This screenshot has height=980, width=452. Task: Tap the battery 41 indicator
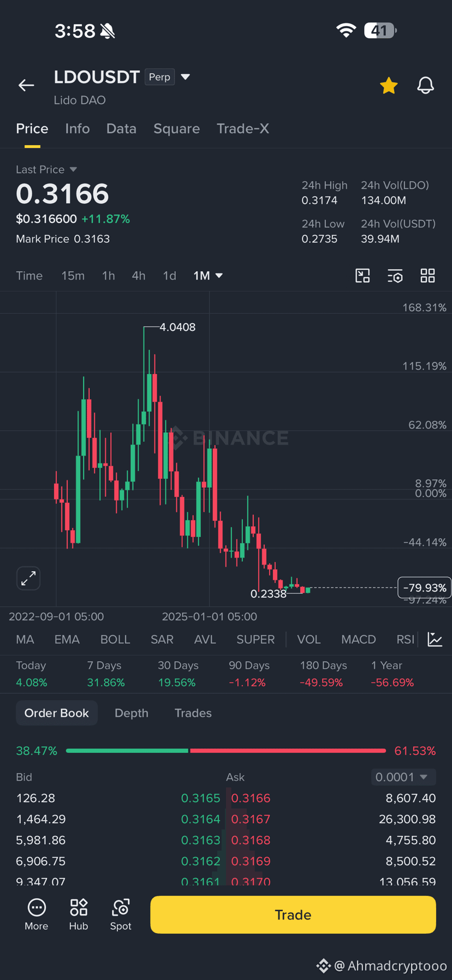tap(380, 31)
